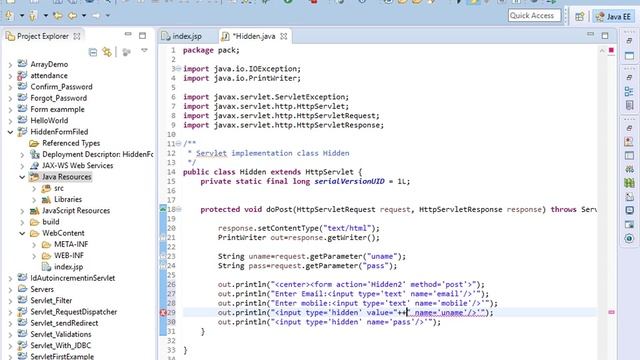Viewport: 640px width, 360px height.
Task: Collapse the WebContent folder
Action: point(22,233)
